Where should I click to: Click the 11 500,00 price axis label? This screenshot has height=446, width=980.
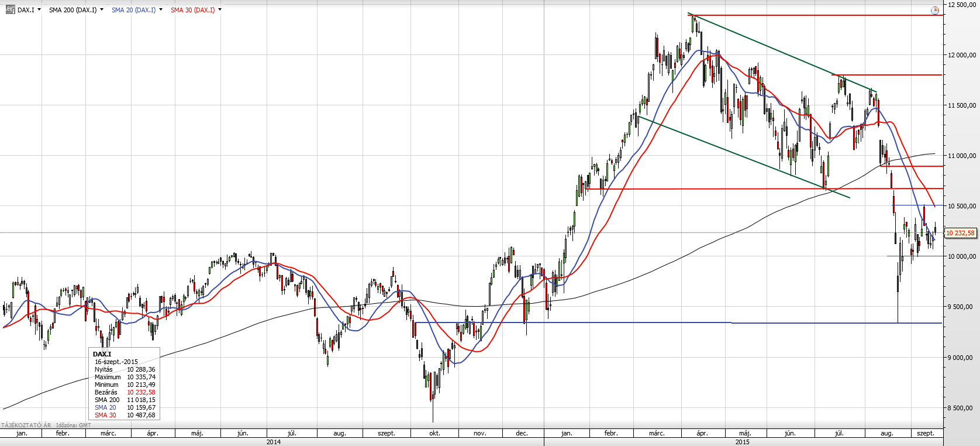click(x=962, y=105)
